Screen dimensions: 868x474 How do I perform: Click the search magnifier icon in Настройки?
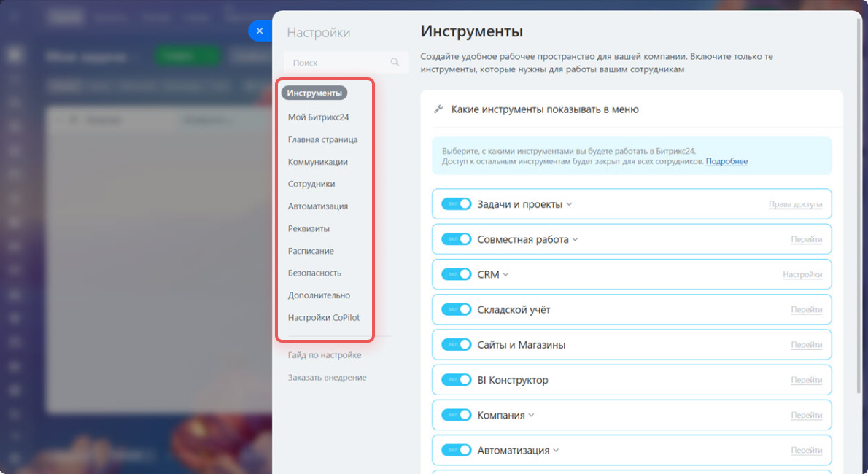click(395, 62)
